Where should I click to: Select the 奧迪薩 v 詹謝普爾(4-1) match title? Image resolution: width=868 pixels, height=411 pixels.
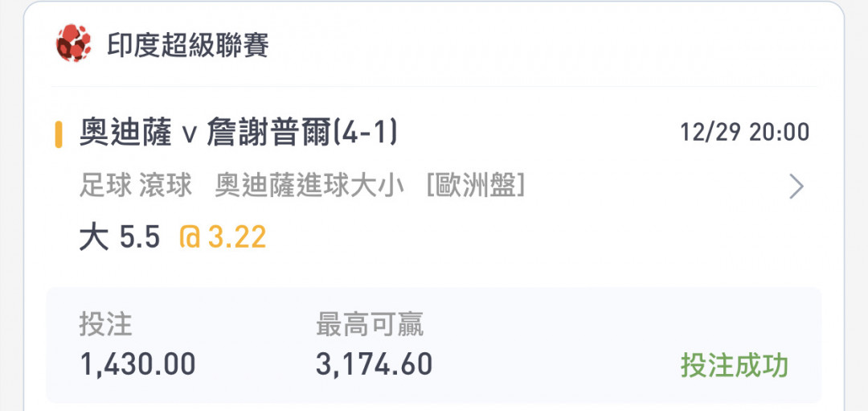click(x=238, y=134)
